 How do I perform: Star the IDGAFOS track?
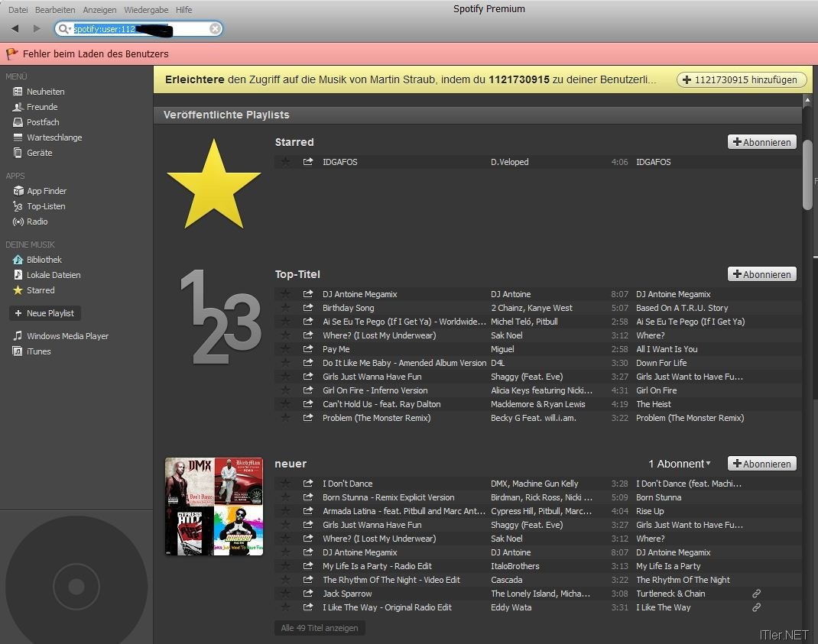click(x=285, y=162)
